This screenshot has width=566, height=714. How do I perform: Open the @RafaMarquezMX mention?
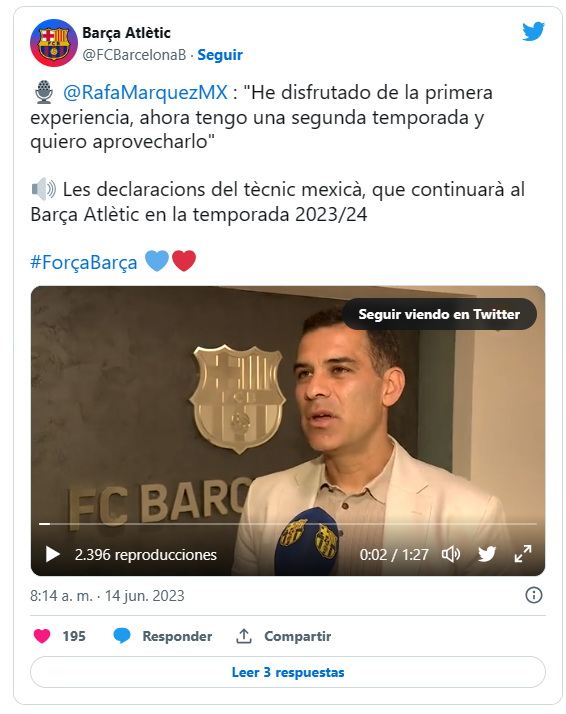click(145, 92)
